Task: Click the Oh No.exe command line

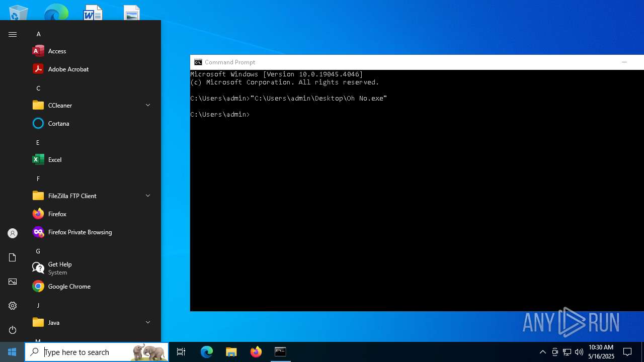Action: tap(289, 99)
